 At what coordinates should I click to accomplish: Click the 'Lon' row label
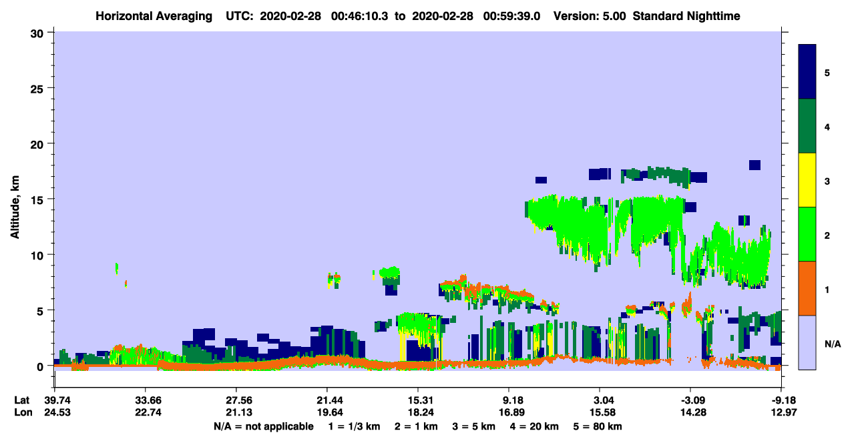pos(22,412)
